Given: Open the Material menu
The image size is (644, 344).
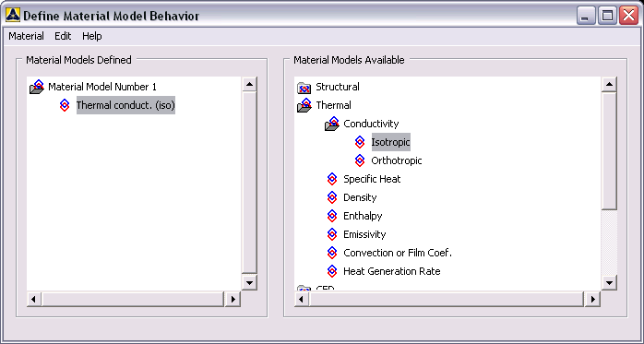Looking at the screenshot, I should click(x=26, y=36).
